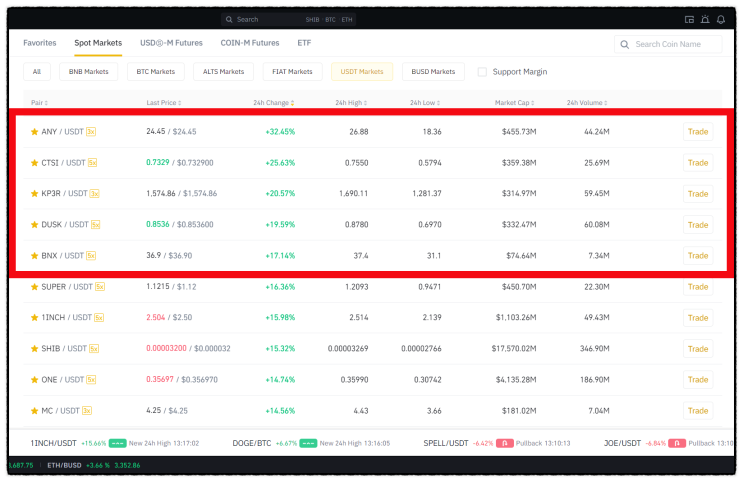Open the wallet icon in top bar
This screenshot has width=743, height=482.
tap(689, 19)
